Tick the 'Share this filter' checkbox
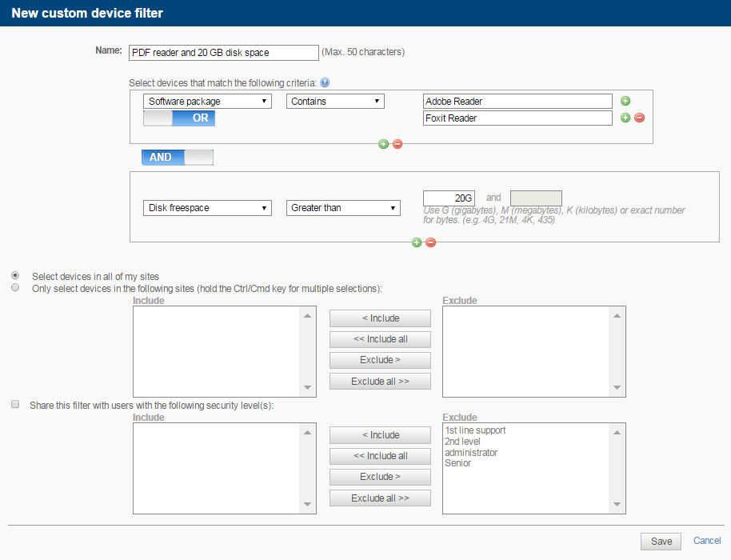 15,404
